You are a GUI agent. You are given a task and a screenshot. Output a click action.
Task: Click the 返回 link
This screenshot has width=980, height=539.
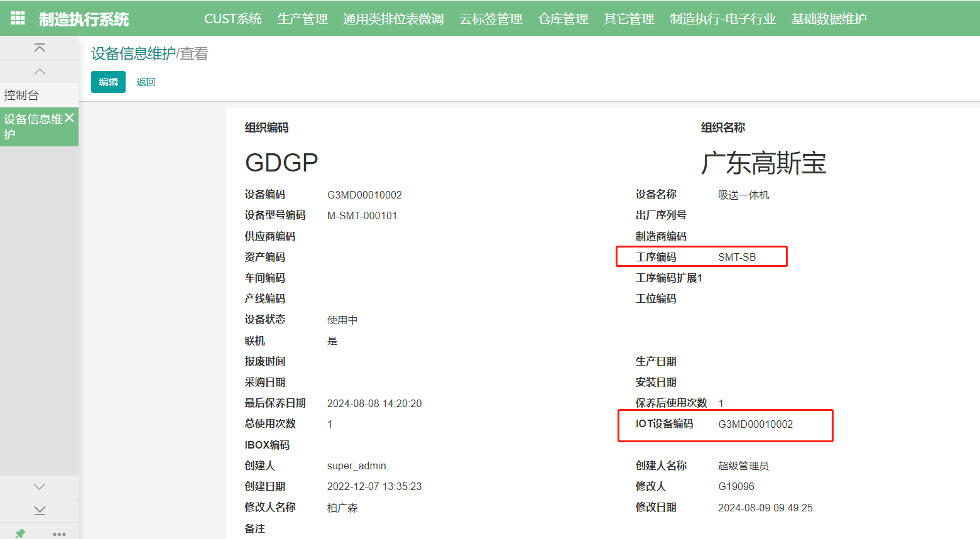tap(146, 82)
